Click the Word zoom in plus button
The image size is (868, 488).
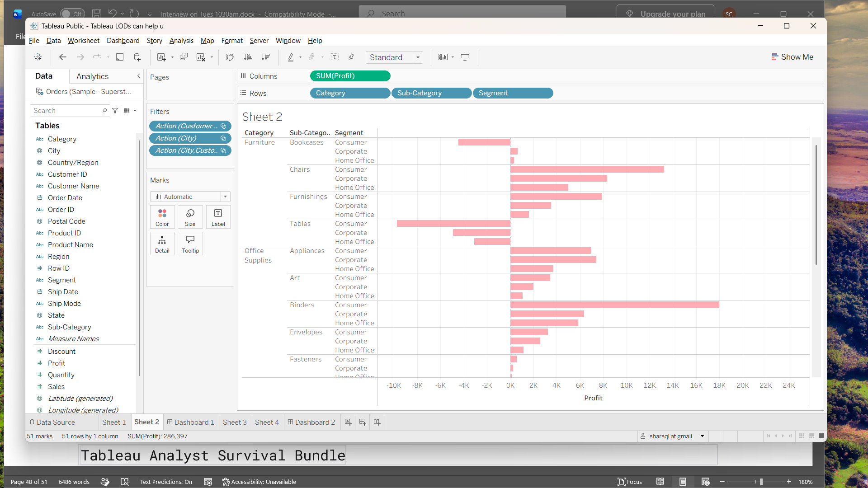788,482
